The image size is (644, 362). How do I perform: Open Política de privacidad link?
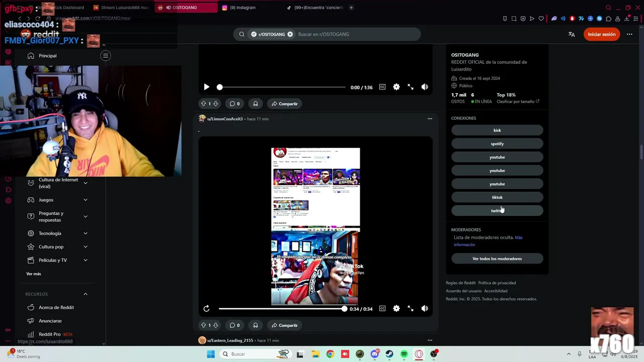tap(497, 283)
